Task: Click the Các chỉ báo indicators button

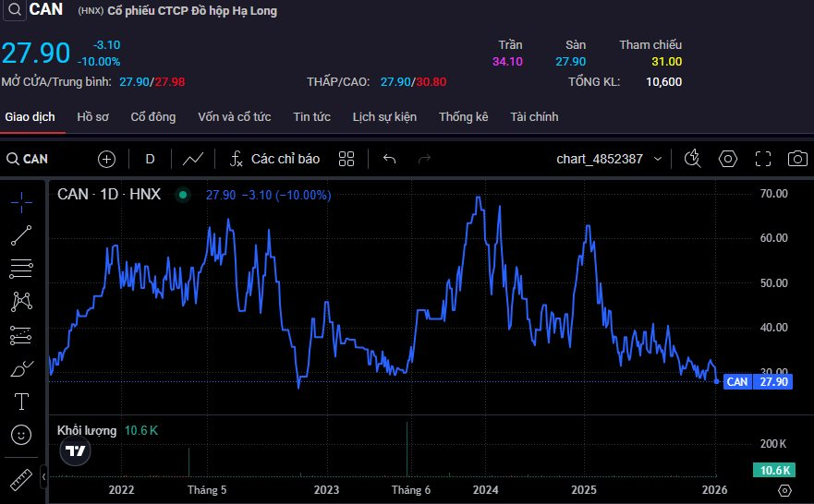Action: coord(274,159)
